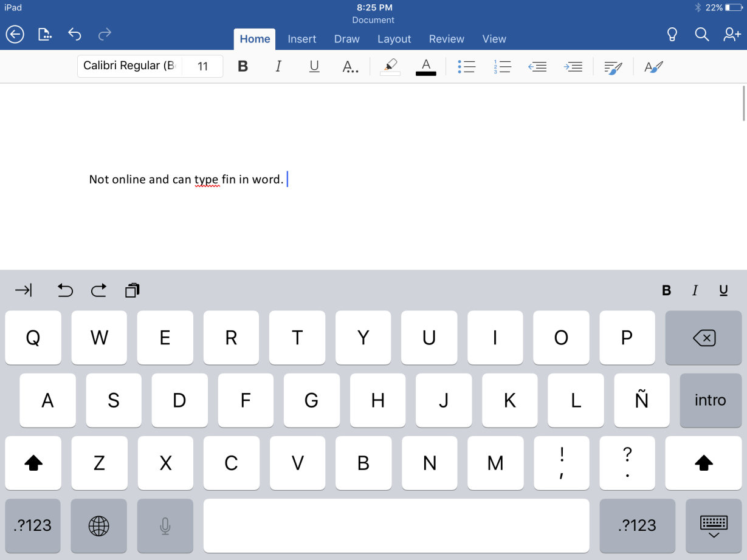747x560 pixels.
Task: Tap the right .?123 key
Action: (x=637, y=526)
